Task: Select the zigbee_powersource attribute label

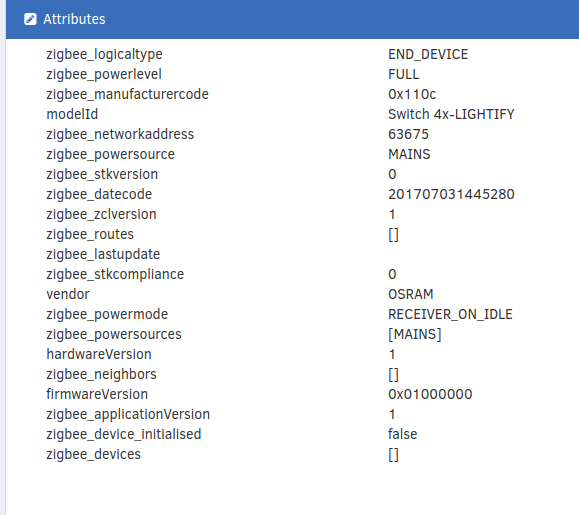Action: 110,154
